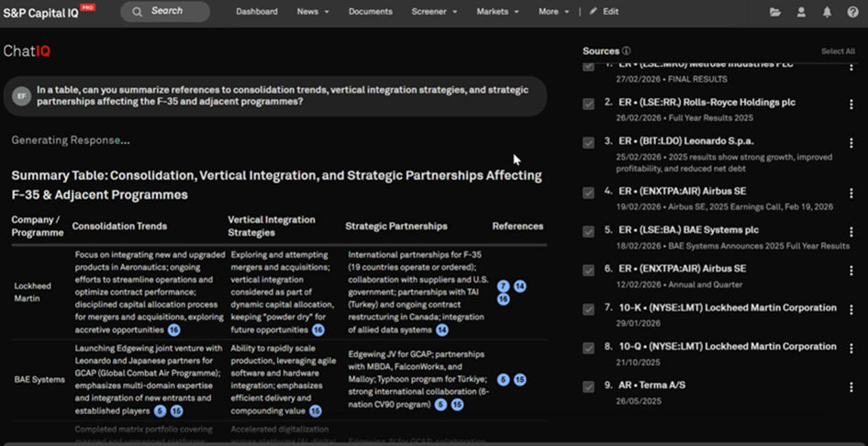
Task: Click citation 5 in BAE Systems References cell
Action: click(x=503, y=380)
